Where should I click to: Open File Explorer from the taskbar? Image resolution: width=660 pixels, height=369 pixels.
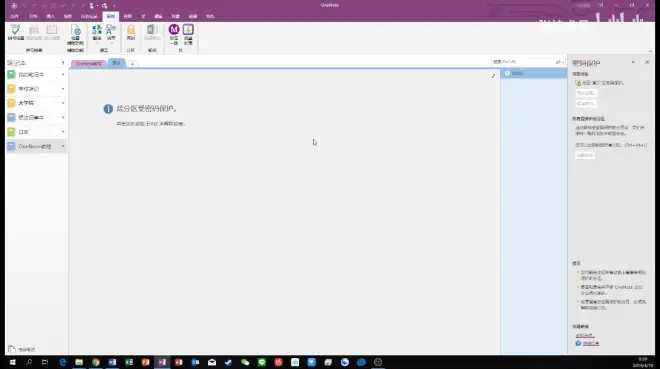click(x=79, y=362)
